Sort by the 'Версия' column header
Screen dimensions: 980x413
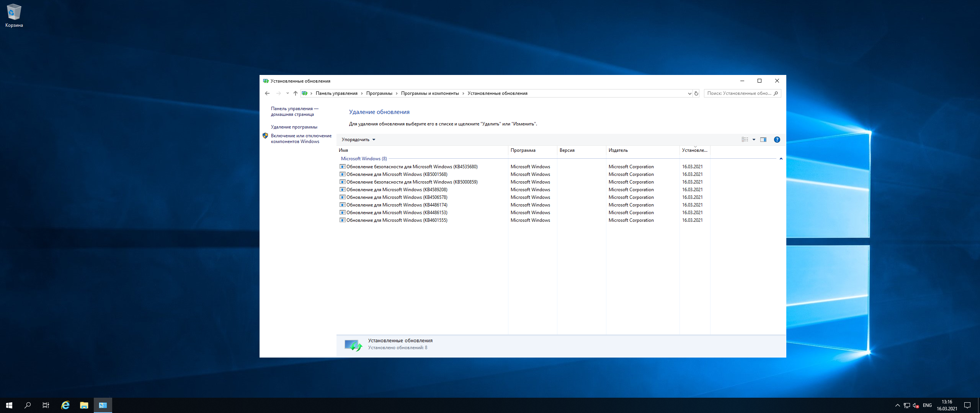[581, 150]
